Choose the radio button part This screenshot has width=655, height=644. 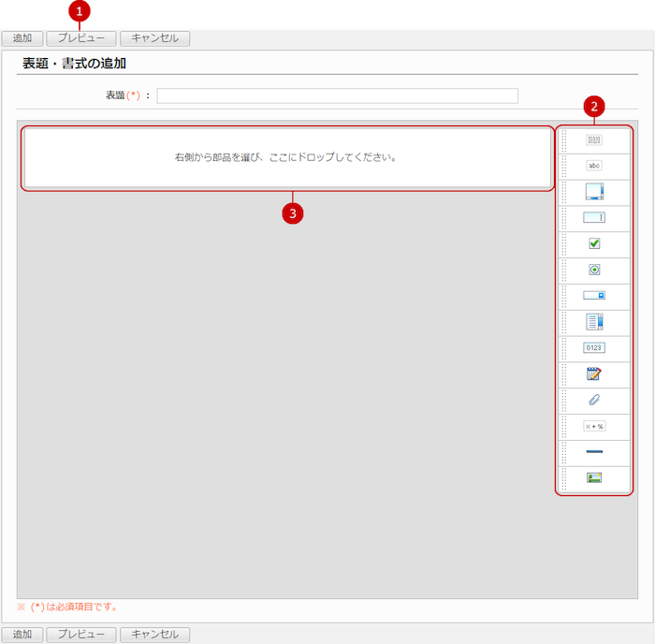point(594,270)
